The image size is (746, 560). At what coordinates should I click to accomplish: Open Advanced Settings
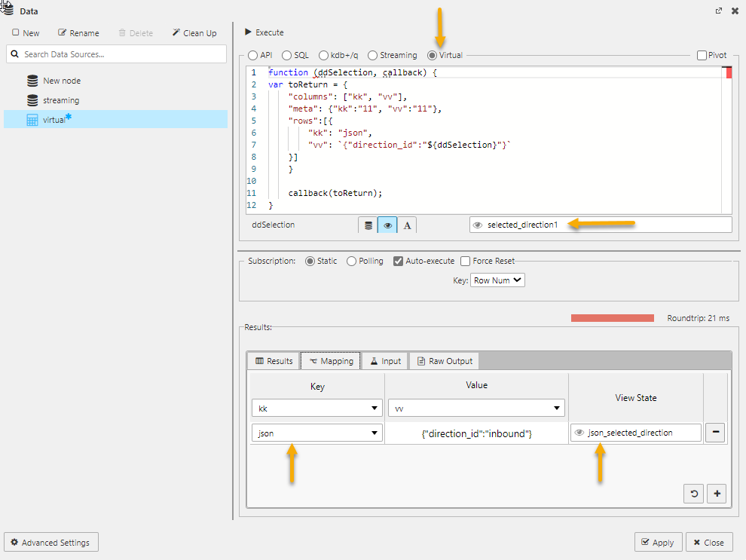(x=51, y=543)
